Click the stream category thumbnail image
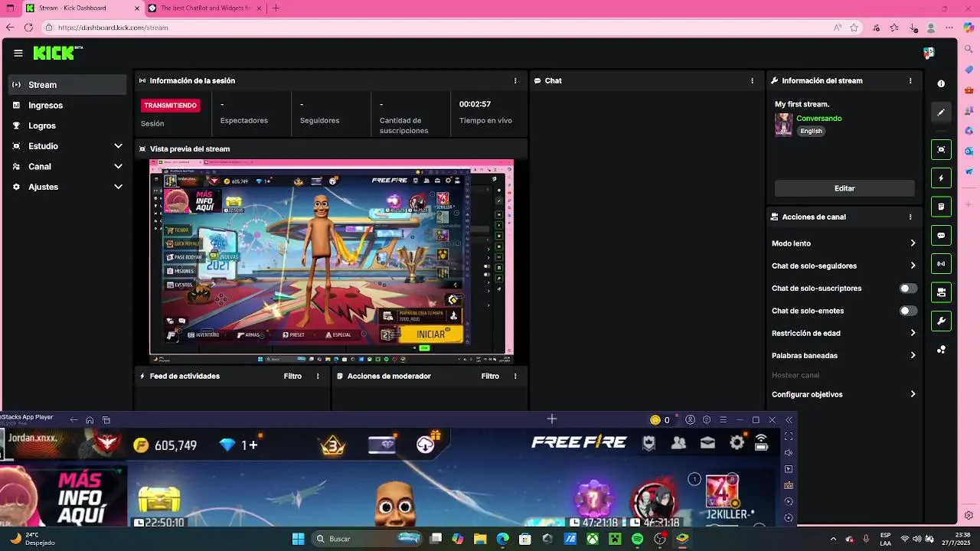 tap(783, 125)
